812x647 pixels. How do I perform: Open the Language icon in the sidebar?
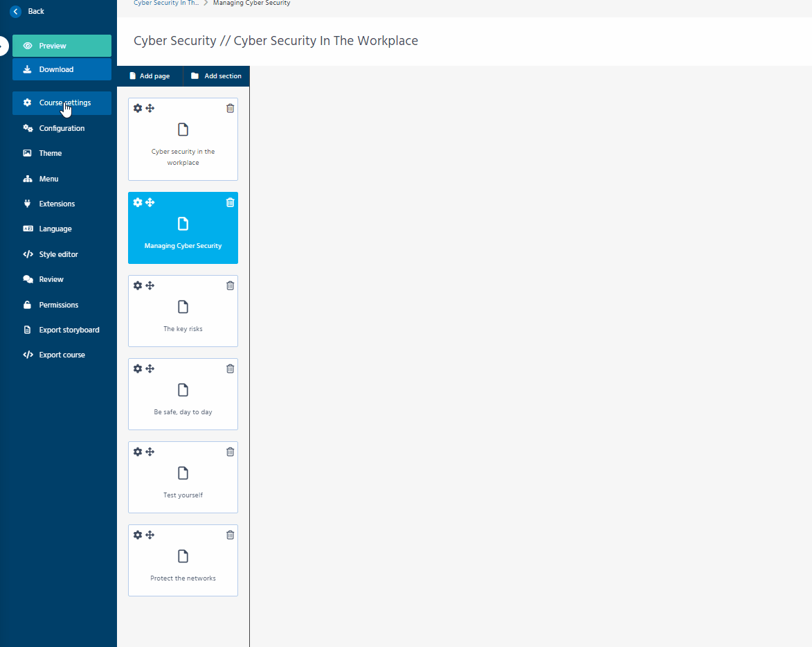tap(28, 229)
